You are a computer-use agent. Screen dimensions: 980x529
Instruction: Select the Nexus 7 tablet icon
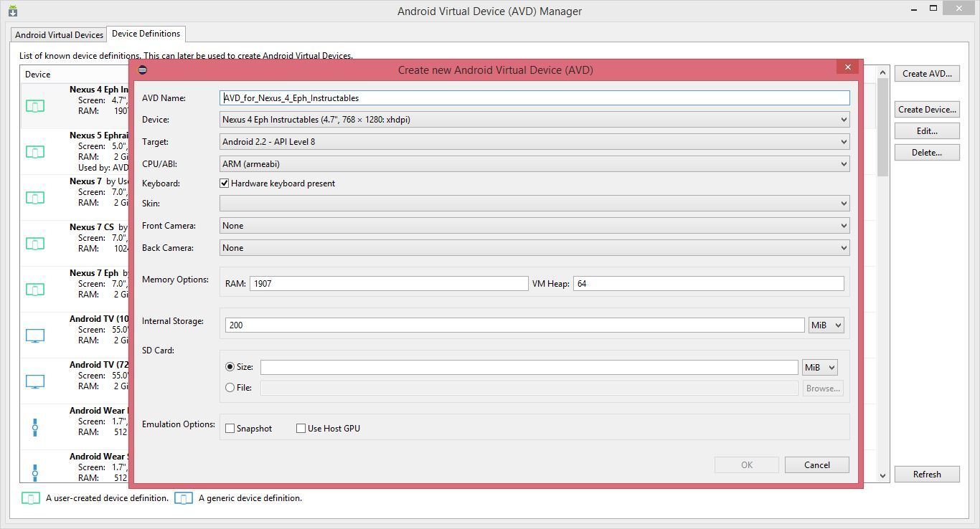34,197
